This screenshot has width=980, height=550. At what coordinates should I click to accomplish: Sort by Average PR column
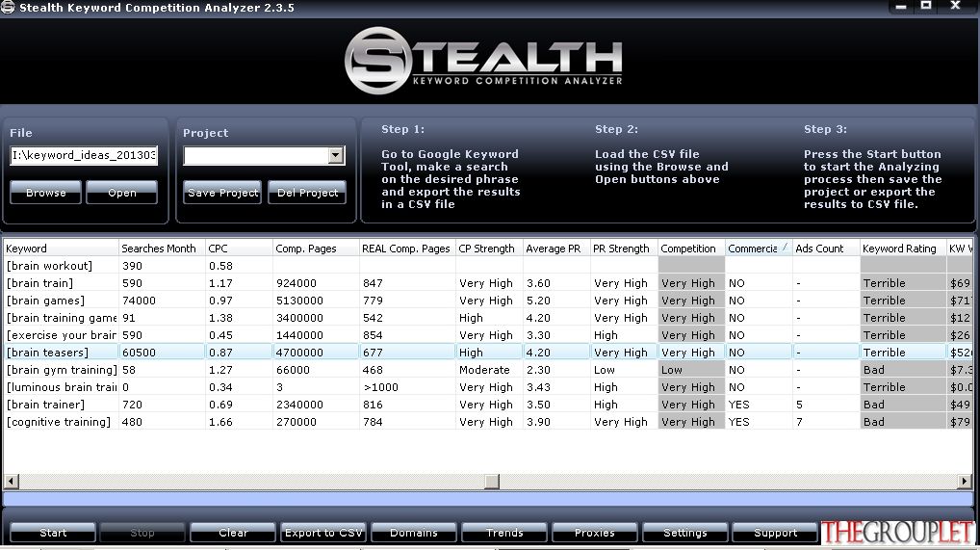click(x=556, y=249)
